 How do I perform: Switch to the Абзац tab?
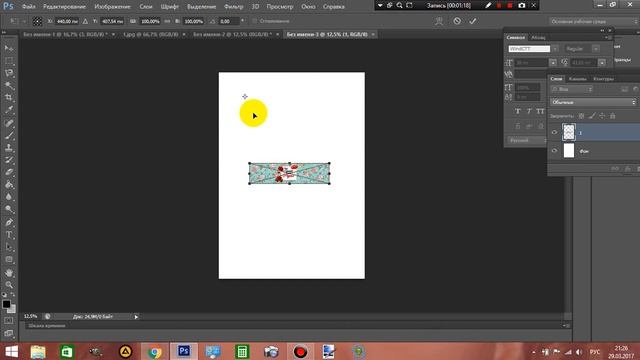tap(538, 38)
